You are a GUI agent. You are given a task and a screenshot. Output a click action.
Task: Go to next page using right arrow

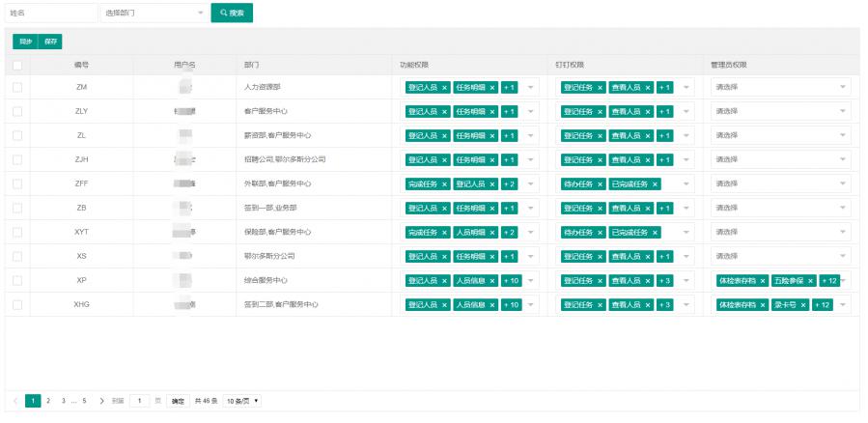(x=102, y=400)
